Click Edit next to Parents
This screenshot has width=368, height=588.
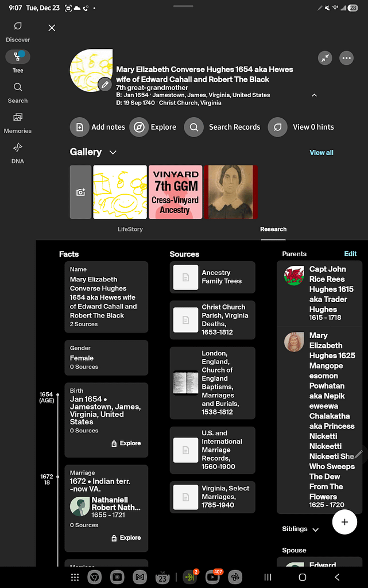(x=350, y=254)
